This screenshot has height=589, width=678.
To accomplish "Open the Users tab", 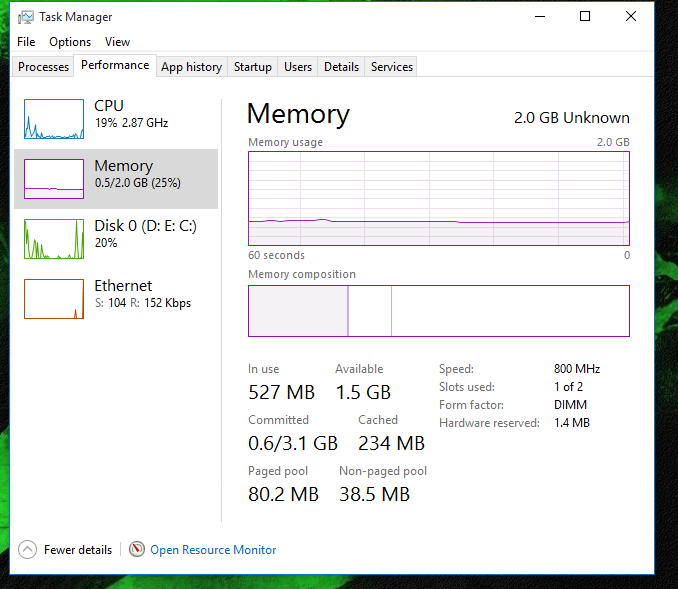I will 298,67.
